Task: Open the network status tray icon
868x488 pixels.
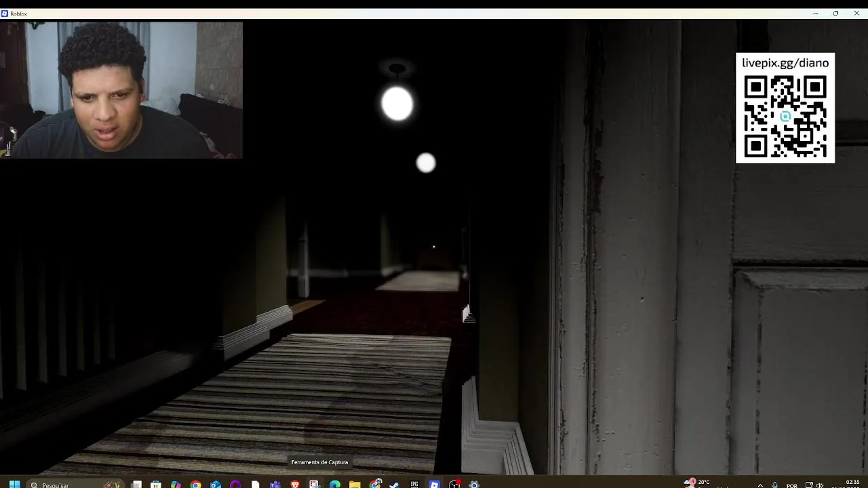Action: pos(809,485)
